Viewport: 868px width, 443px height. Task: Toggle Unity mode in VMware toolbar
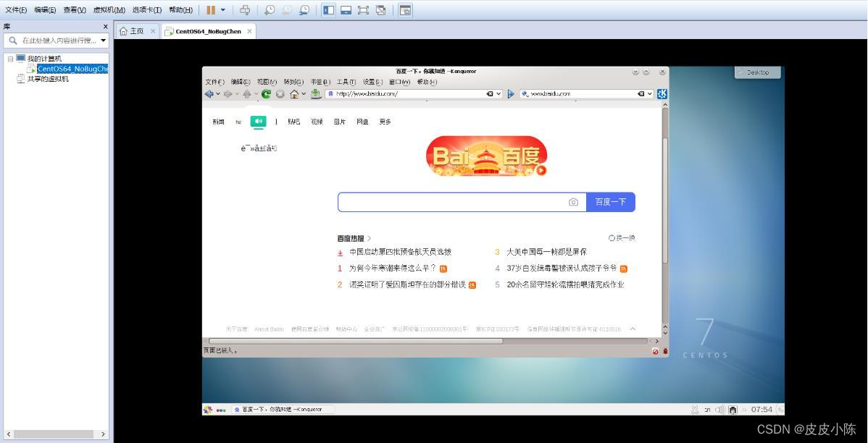point(380,9)
